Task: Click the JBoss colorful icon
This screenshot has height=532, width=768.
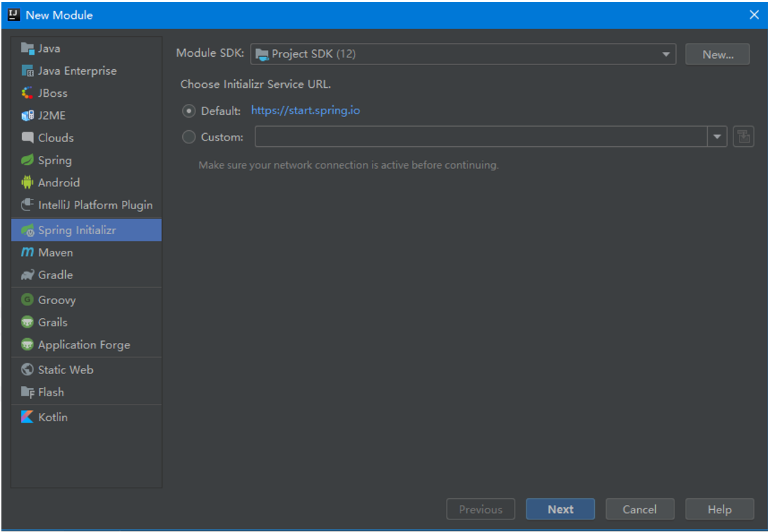Action: pos(28,93)
